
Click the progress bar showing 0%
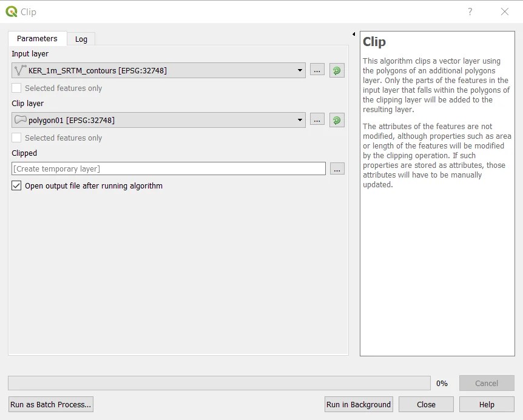pyautogui.click(x=219, y=383)
